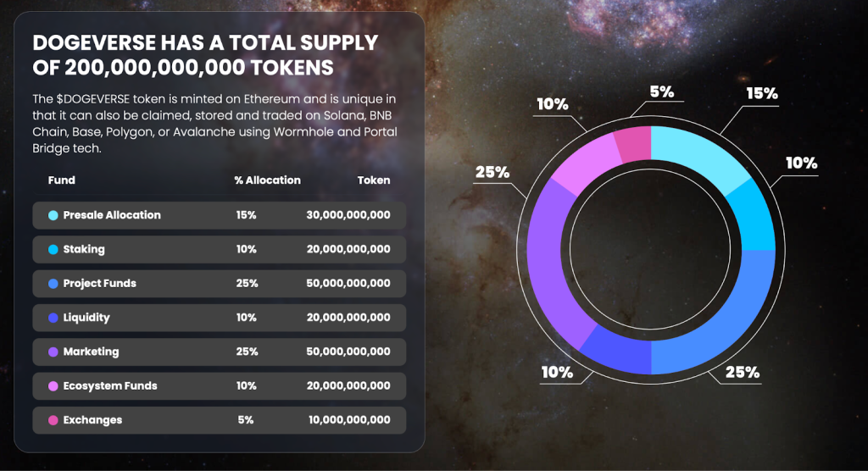Click the 30,000,000,000 token value

coord(348,214)
